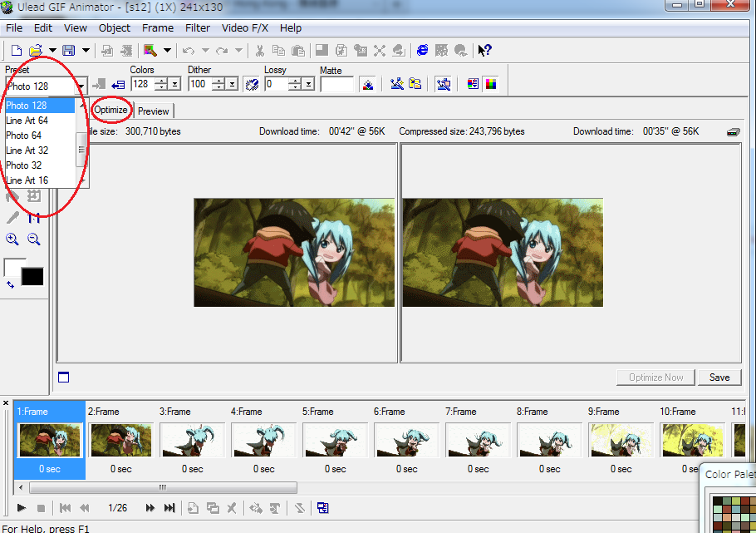Click the Matte color box
Image resolution: width=756 pixels, height=533 pixels.
coord(337,85)
